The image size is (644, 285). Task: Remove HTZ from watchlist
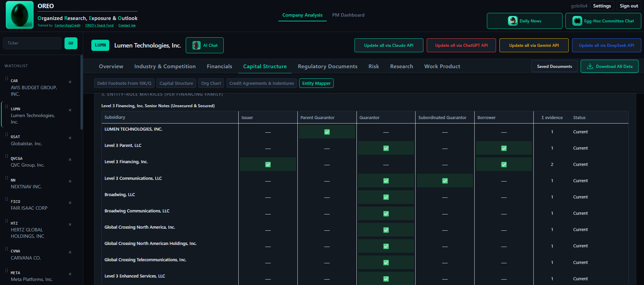click(x=70, y=224)
